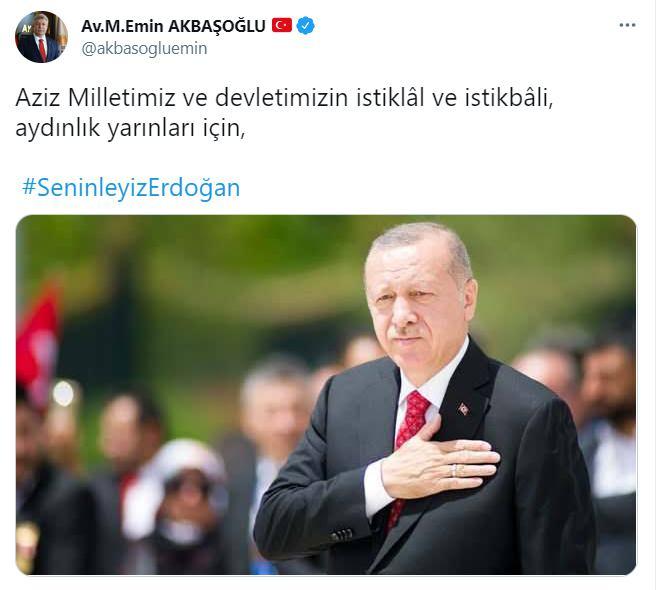This screenshot has width=668, height=590.
Task: Click the line "aydınlık yarınları için,"
Action: (130, 128)
